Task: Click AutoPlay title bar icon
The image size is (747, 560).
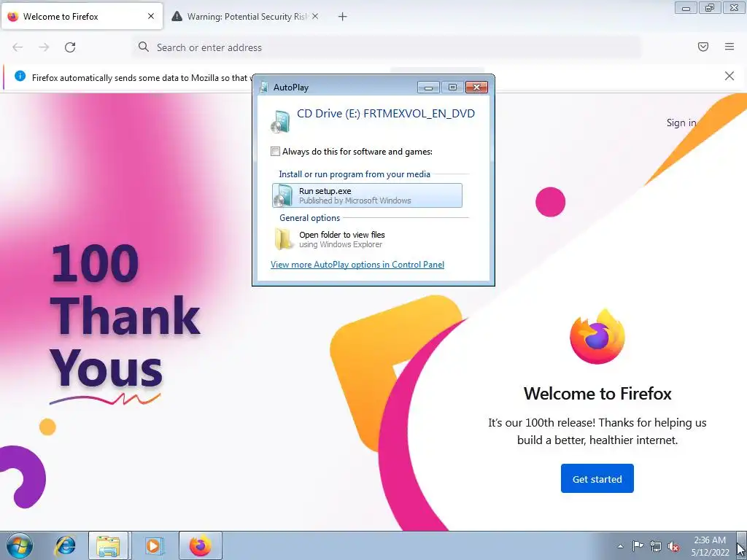Action: [x=263, y=87]
